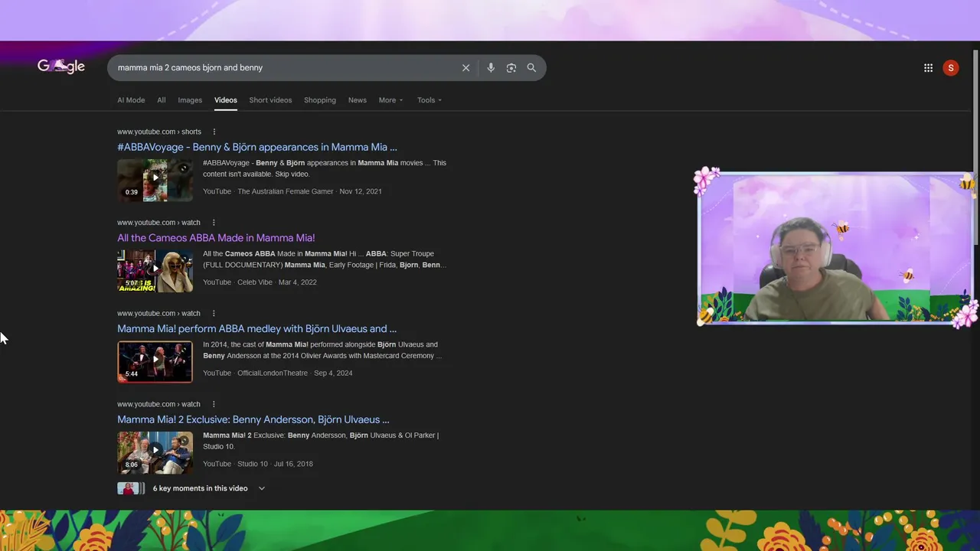
Task: Switch to the News tab
Action: (358, 100)
